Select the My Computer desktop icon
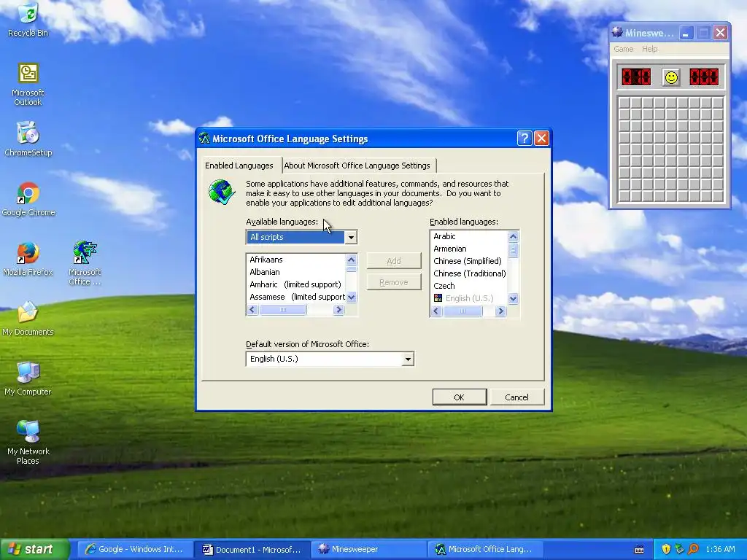Screen dimensions: 747x560 pos(28,378)
